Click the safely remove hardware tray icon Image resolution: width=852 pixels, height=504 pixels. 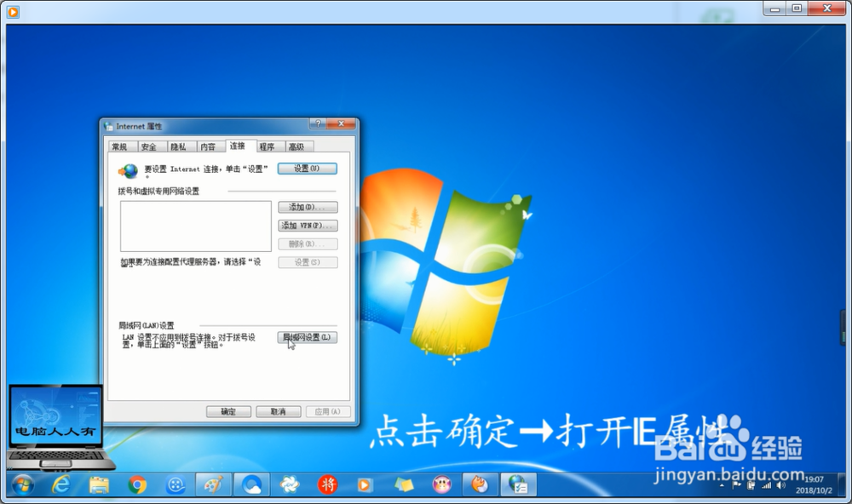[x=751, y=485]
